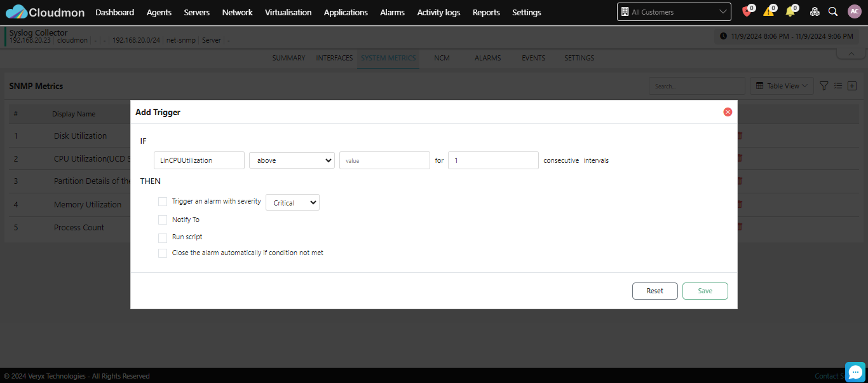Open the Alarms top menu
The image size is (868, 383).
tap(392, 12)
